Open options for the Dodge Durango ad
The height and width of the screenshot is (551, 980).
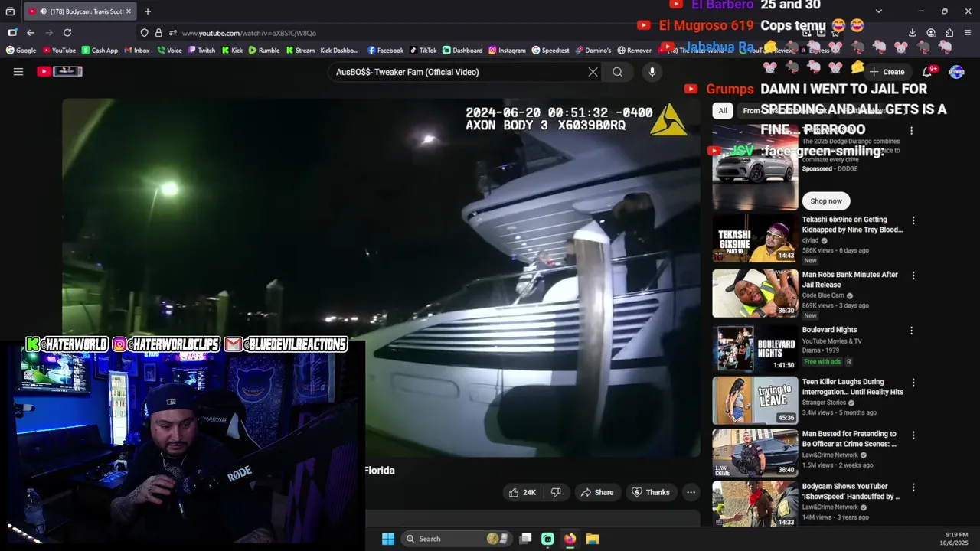coord(911,131)
